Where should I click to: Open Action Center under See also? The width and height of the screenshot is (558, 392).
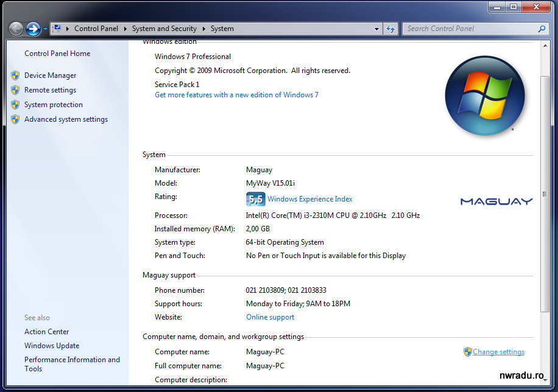tap(47, 332)
